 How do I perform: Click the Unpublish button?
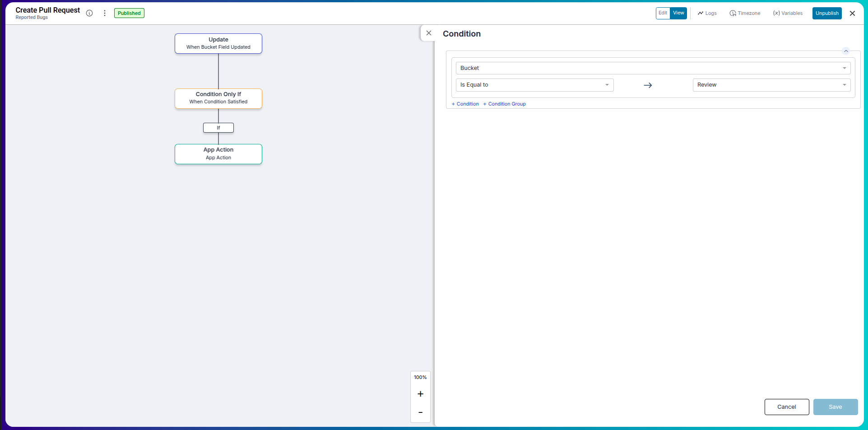[827, 13]
